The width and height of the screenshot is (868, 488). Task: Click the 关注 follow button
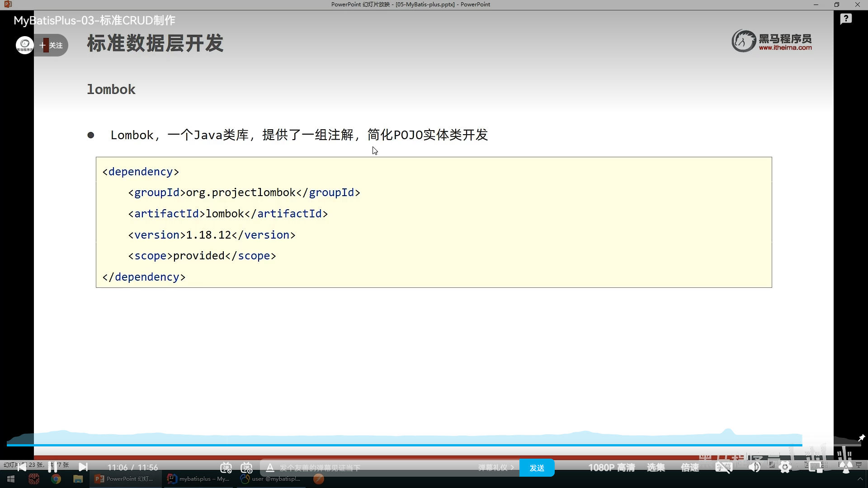tap(51, 45)
